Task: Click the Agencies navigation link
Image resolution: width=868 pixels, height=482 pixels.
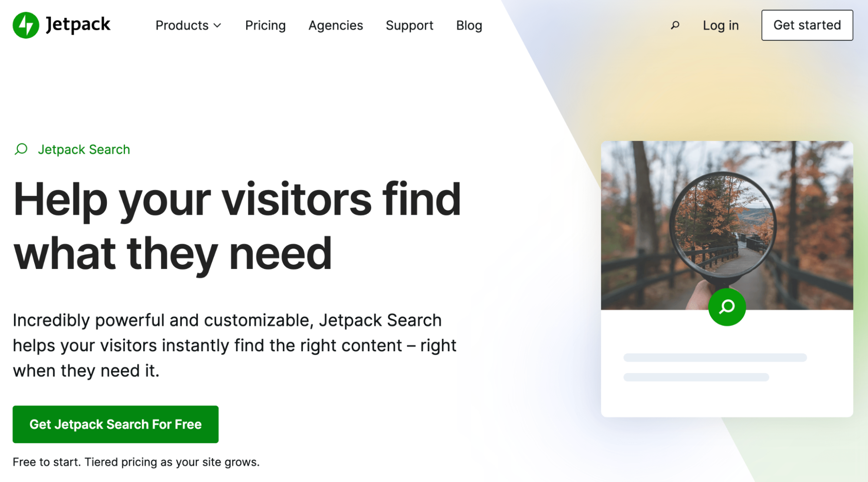Action: tap(336, 25)
